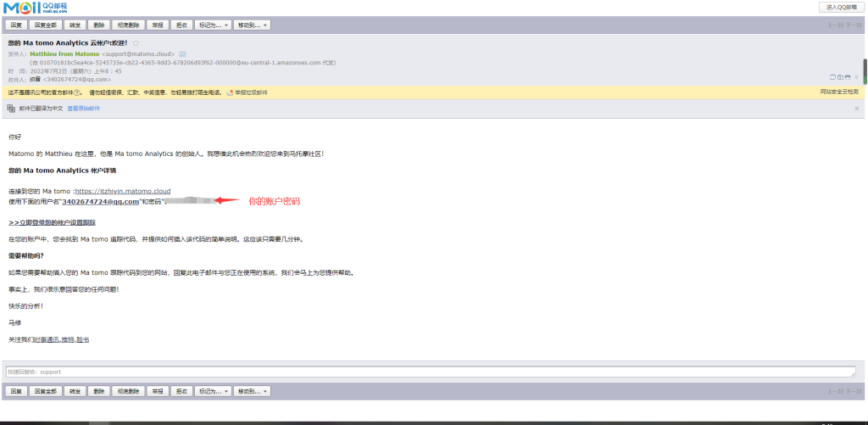
Task: Close the translation notice bar
Action: click(856, 109)
